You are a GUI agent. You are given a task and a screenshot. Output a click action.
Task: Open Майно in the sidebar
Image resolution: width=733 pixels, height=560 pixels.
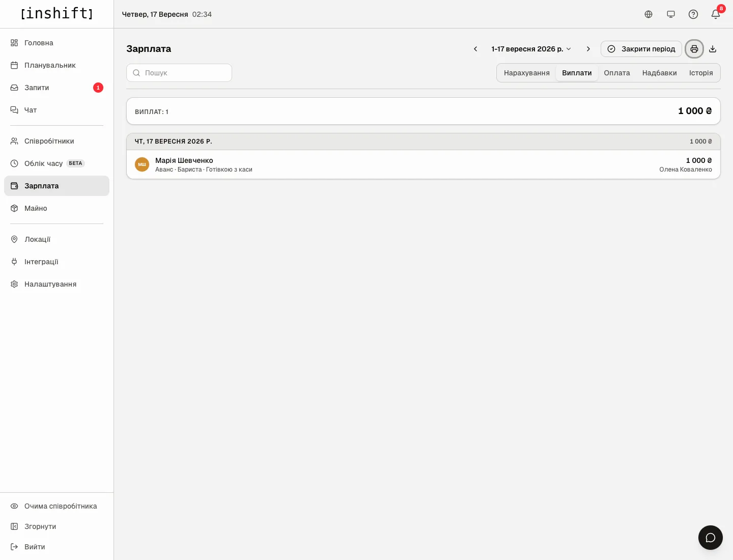pos(57,208)
